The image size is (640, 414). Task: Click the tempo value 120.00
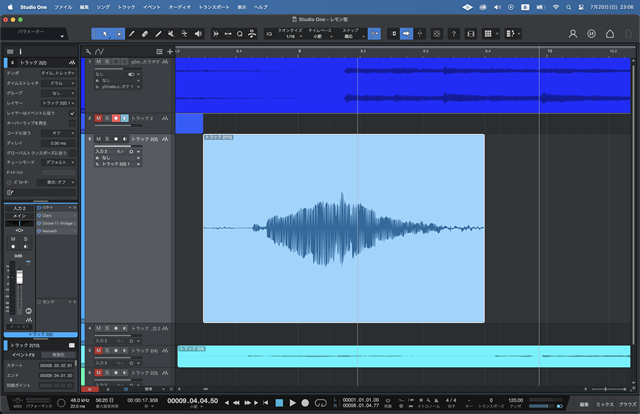[516, 400]
